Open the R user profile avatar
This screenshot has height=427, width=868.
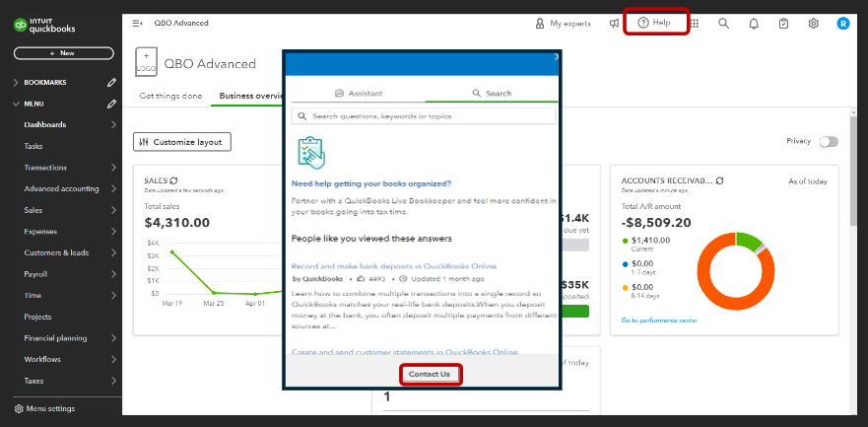pos(843,24)
